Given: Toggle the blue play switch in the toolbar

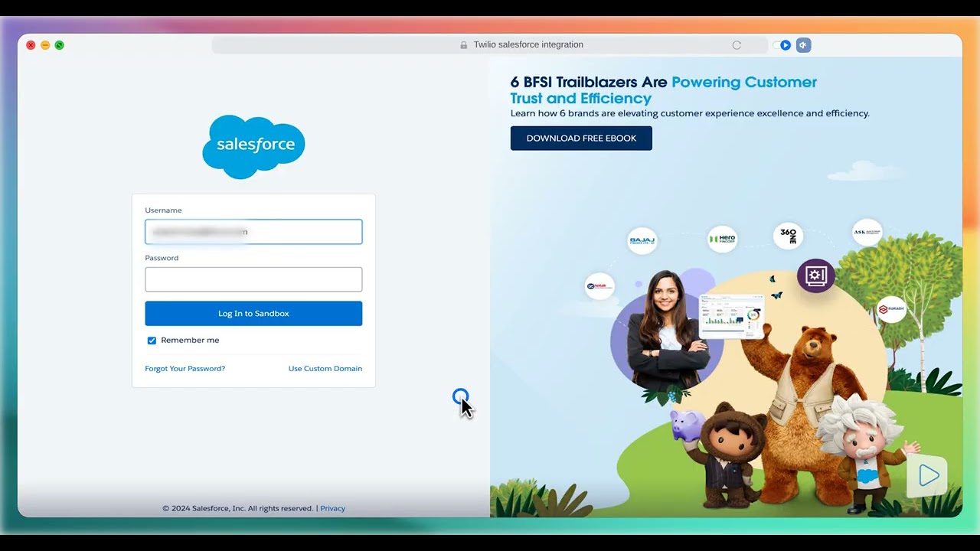Looking at the screenshot, I should [x=782, y=45].
